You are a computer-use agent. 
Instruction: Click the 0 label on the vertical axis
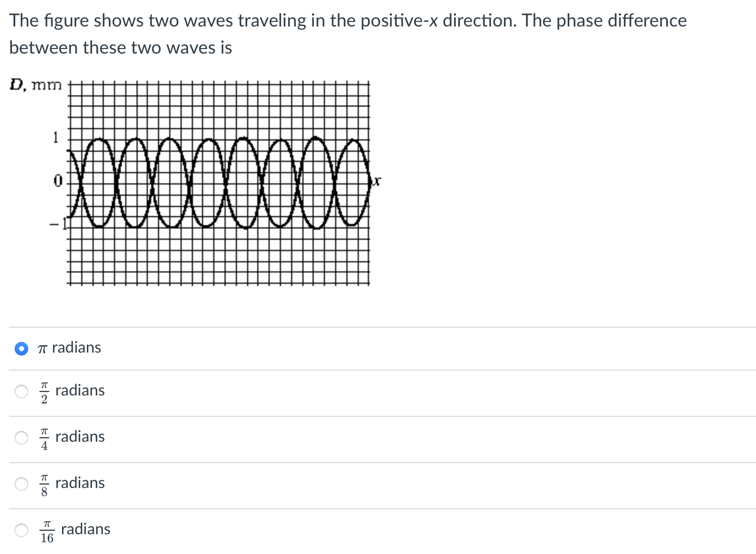pos(57,181)
